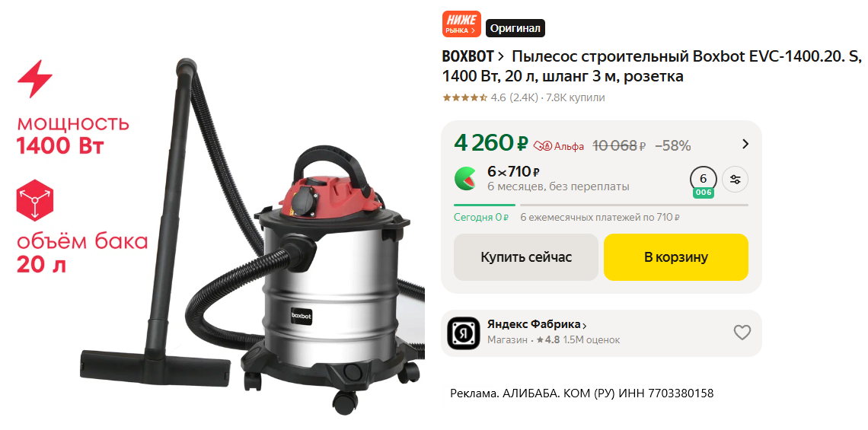Click the 'Ниже рынка' badge
The width and height of the screenshot is (868, 430).
tap(461, 24)
